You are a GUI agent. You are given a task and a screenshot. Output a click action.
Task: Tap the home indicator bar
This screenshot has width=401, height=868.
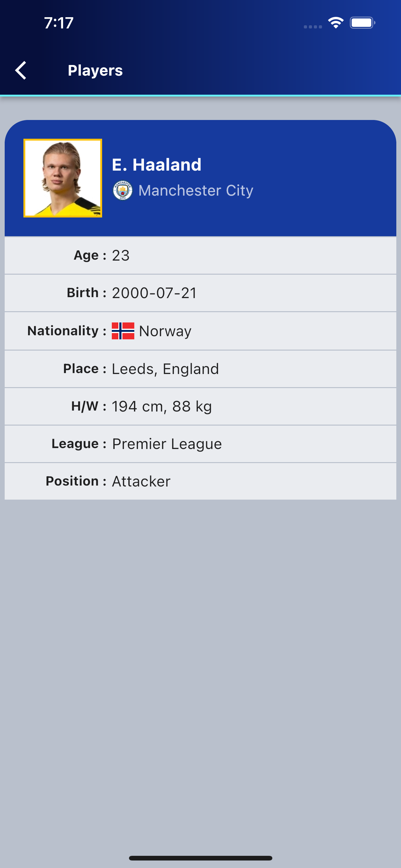[200, 858]
